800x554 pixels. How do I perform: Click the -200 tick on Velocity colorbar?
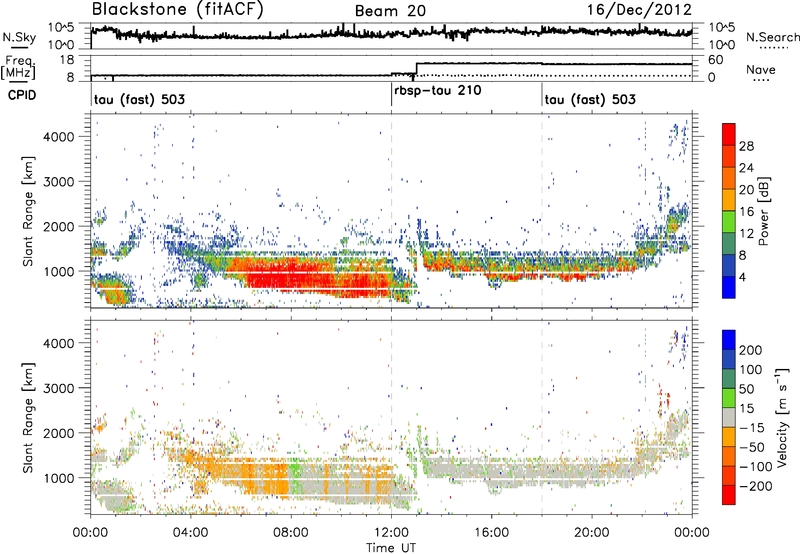point(755,486)
